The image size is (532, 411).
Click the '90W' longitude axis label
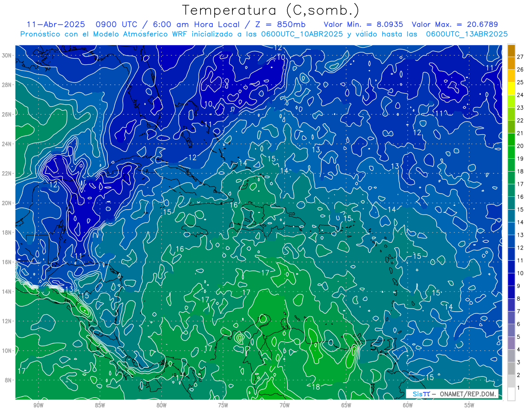coord(38,405)
